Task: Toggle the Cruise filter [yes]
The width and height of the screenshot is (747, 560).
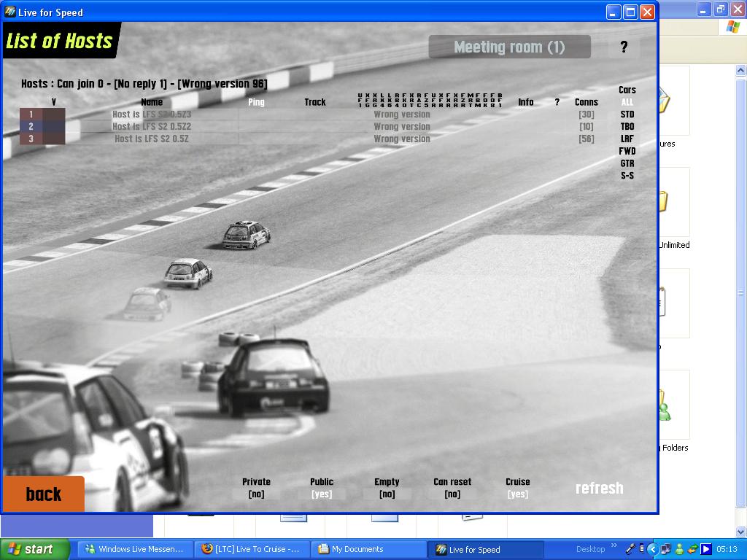Action: click(518, 494)
